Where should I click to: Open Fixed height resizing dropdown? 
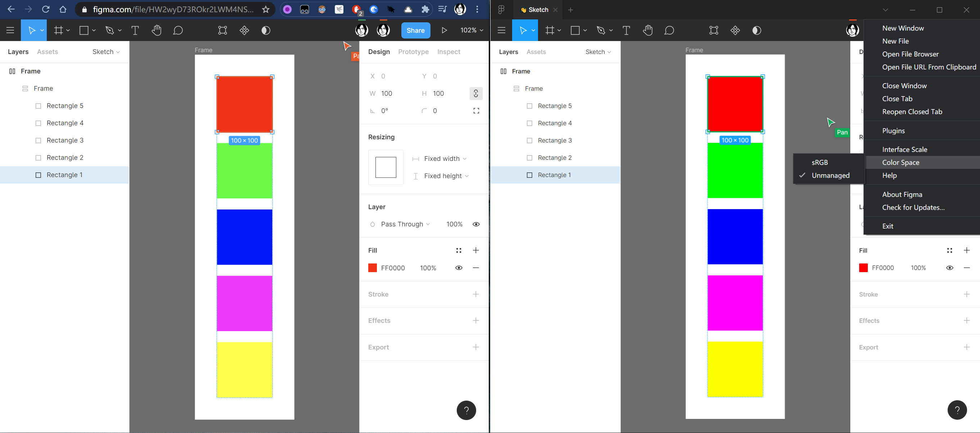pyautogui.click(x=446, y=176)
